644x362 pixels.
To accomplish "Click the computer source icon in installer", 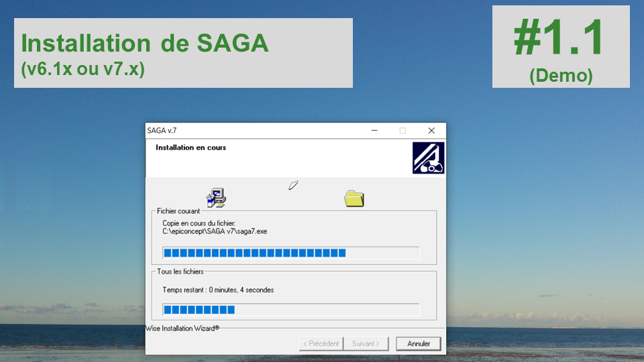I will [216, 198].
